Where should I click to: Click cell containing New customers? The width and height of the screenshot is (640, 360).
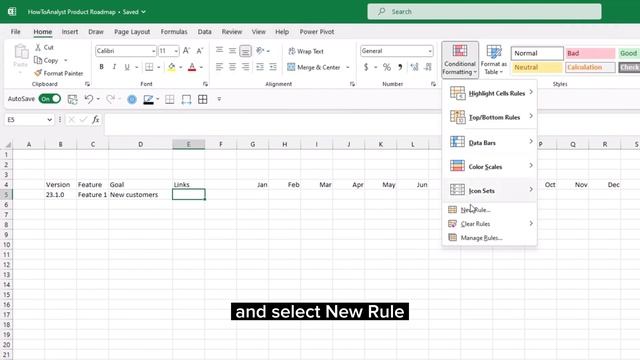[x=140, y=195]
